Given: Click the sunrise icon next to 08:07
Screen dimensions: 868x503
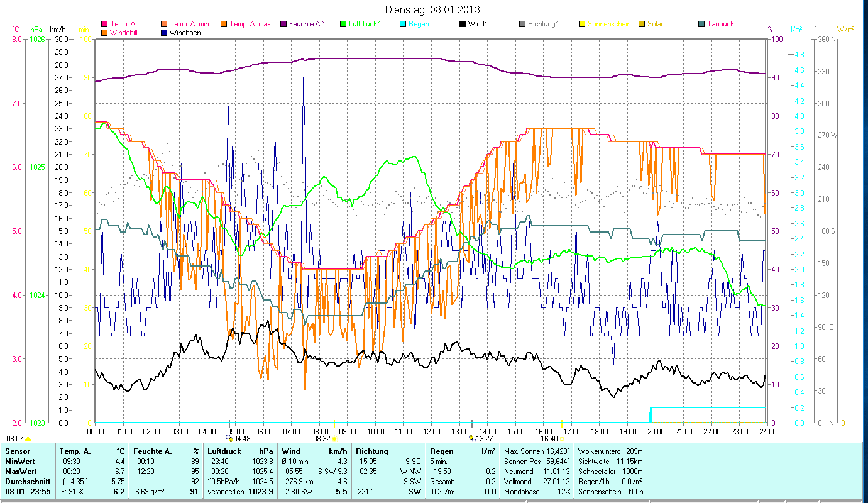Looking at the screenshot, I should click(x=28, y=439).
